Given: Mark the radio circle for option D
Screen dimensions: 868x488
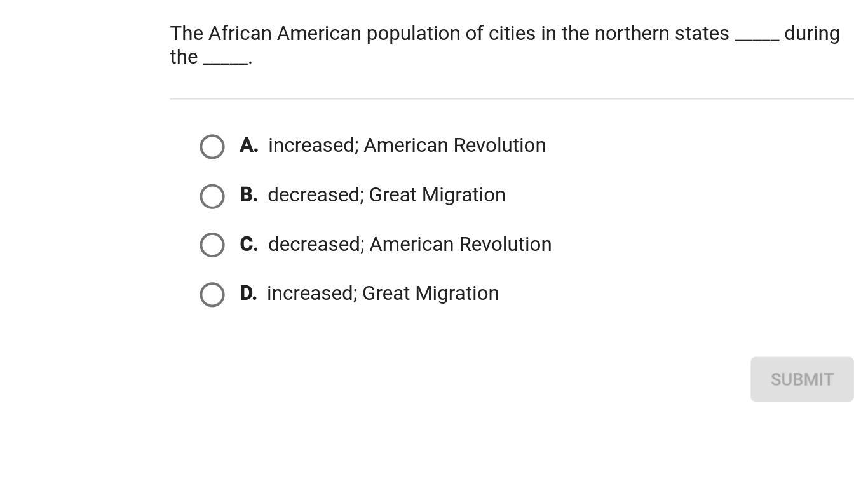Looking at the screenshot, I should coord(212,294).
